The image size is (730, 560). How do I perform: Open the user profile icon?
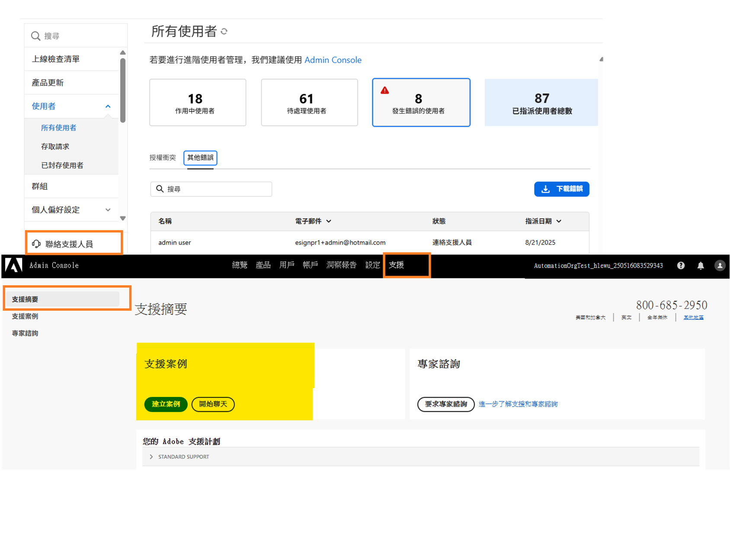[720, 266]
